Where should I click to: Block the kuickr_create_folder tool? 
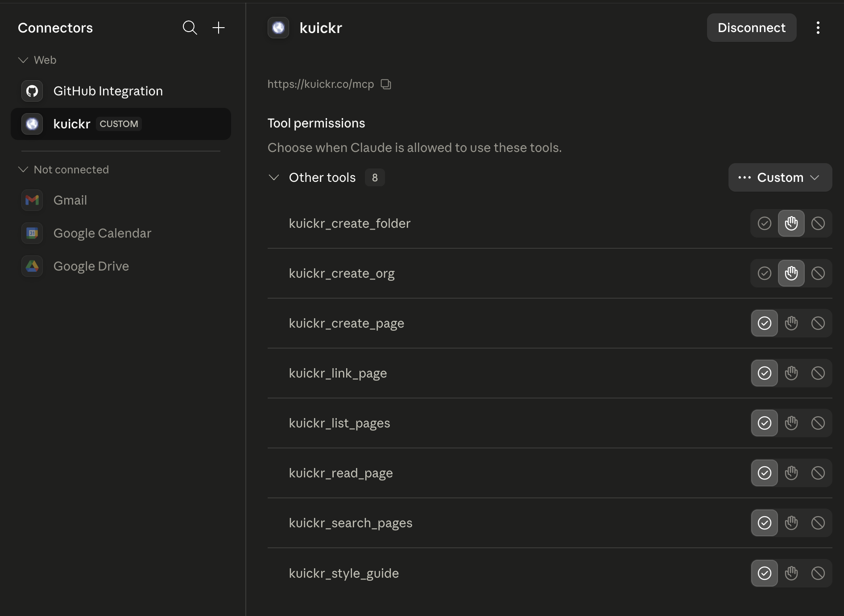[x=818, y=223]
